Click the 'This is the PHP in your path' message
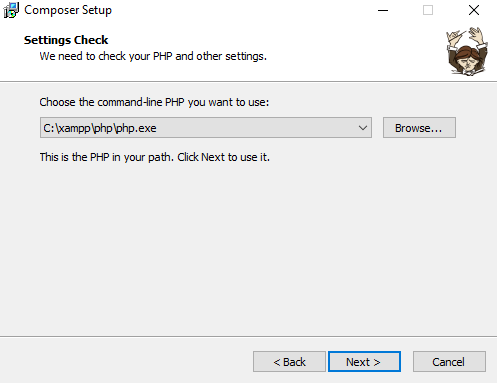The image size is (497, 383). (154, 157)
